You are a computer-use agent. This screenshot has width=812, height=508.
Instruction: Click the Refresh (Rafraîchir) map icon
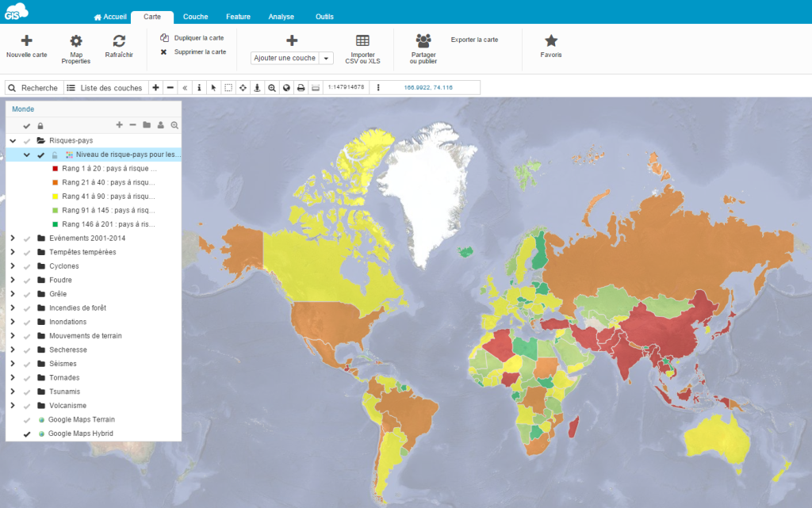pos(119,41)
